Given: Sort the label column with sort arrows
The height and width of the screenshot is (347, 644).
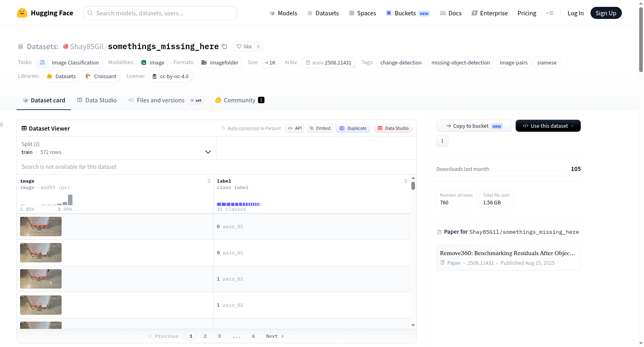Looking at the screenshot, I should coord(406,181).
